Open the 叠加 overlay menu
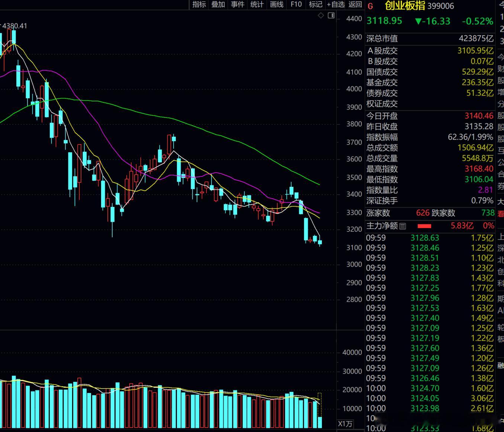 click(x=218, y=4)
